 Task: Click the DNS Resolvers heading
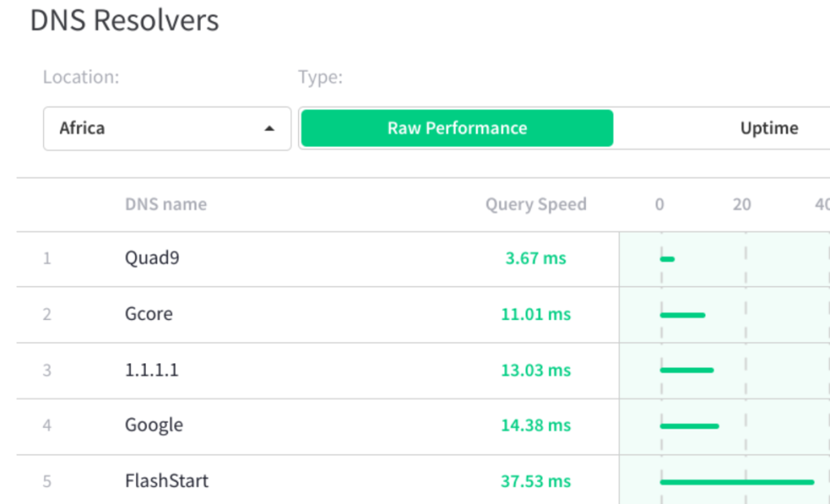tap(124, 20)
